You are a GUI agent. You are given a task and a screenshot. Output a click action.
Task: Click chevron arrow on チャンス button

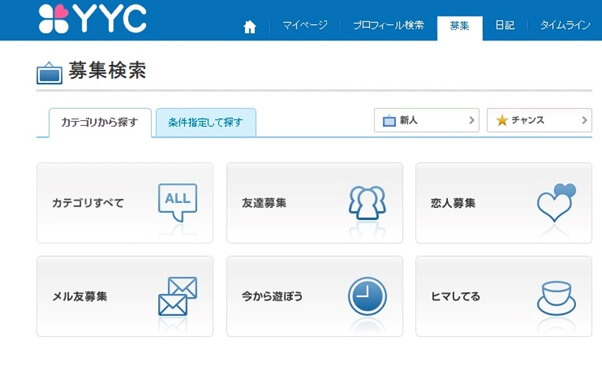584,120
